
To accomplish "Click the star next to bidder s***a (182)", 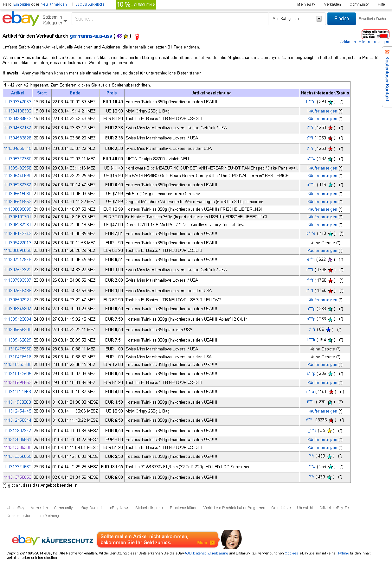I will pyautogui.click(x=330, y=159).
